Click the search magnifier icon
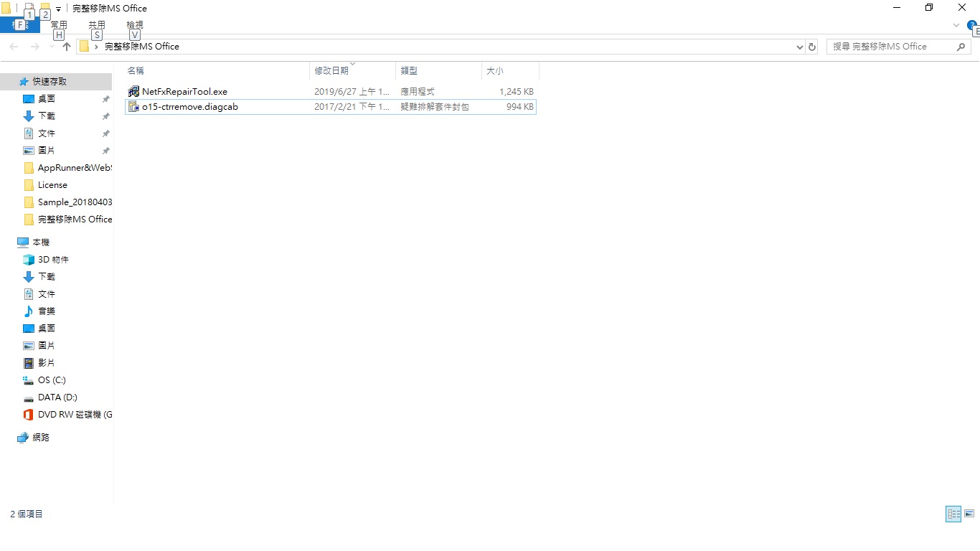 [x=961, y=47]
